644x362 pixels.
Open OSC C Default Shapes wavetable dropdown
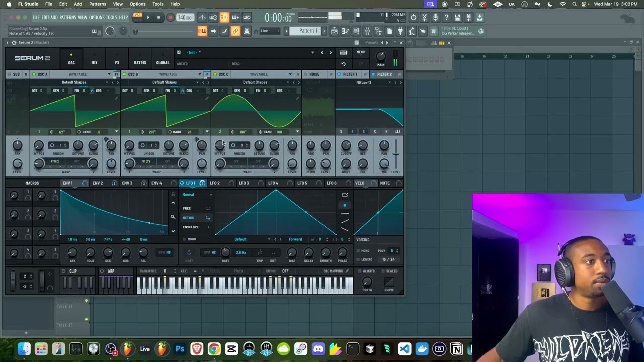(x=255, y=82)
